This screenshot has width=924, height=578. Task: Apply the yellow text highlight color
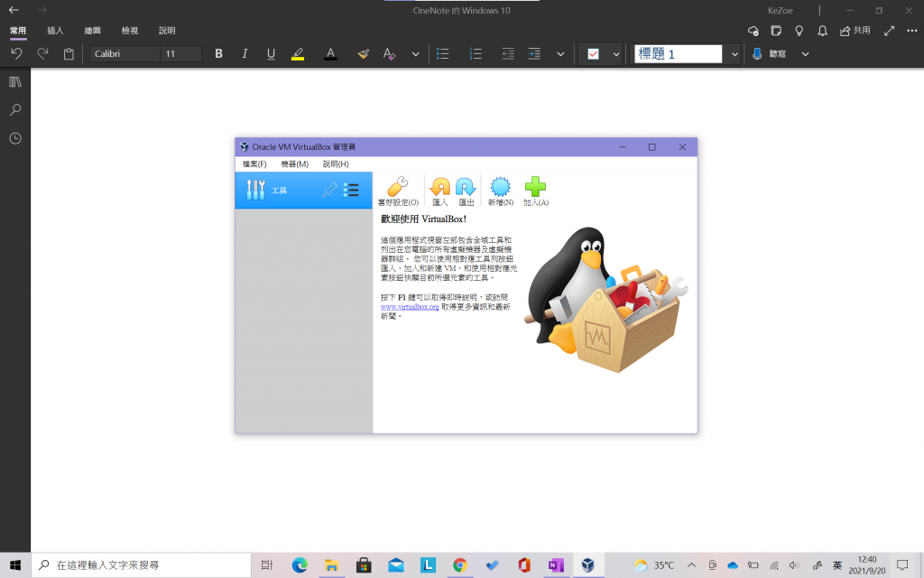[298, 53]
